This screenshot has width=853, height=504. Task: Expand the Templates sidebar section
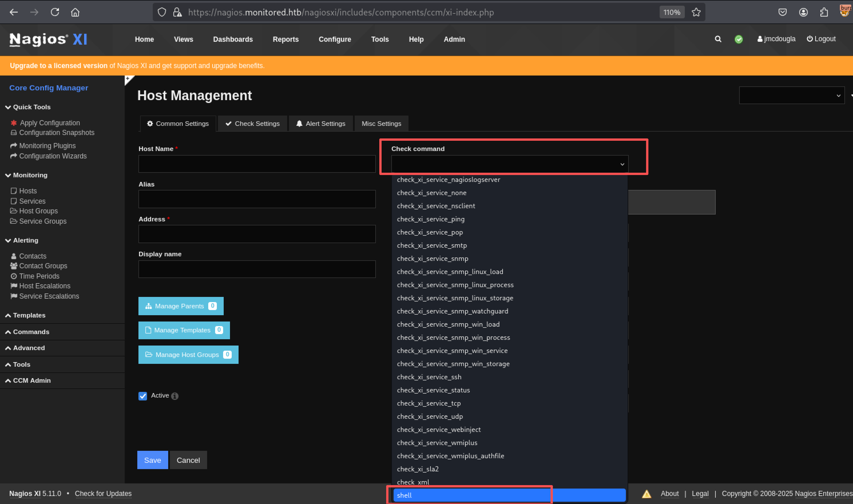tap(29, 315)
